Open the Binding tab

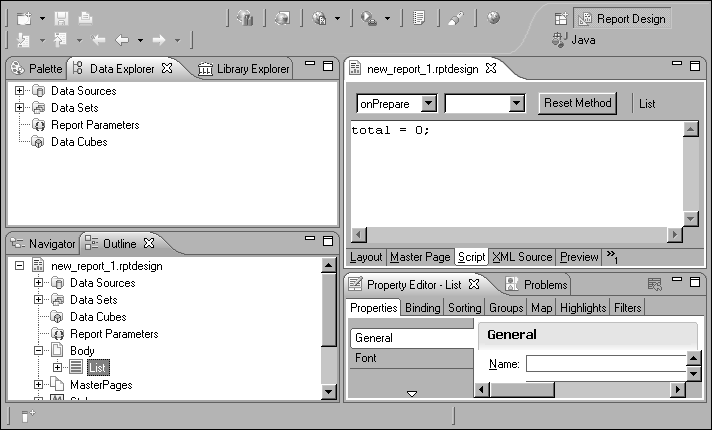422,308
